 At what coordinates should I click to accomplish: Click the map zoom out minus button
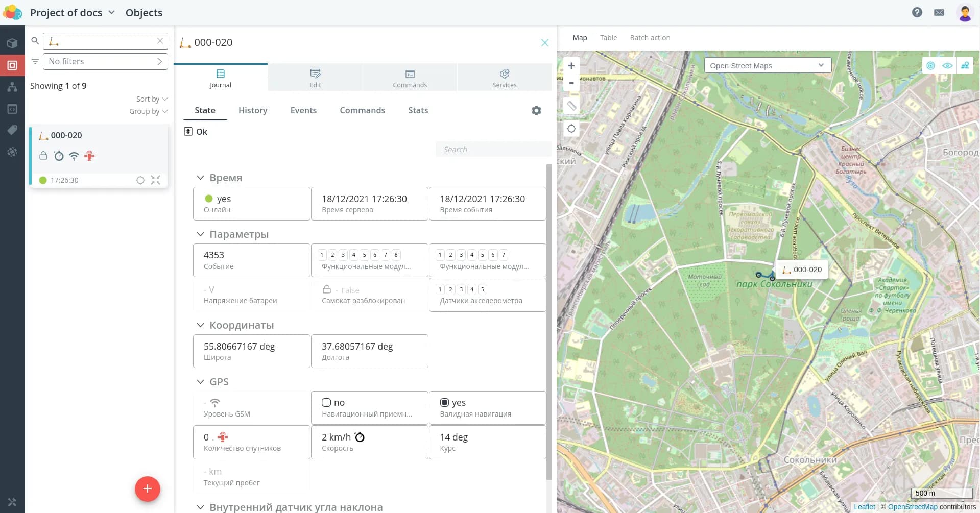571,83
